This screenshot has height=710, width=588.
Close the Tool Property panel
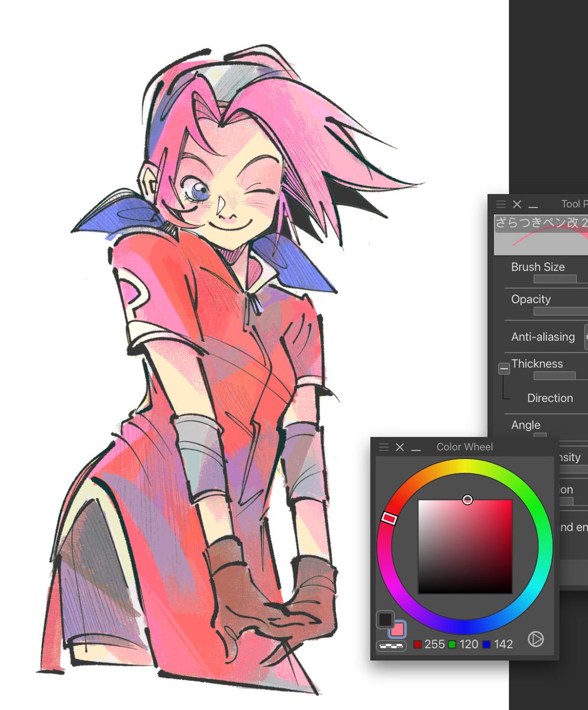[517, 204]
